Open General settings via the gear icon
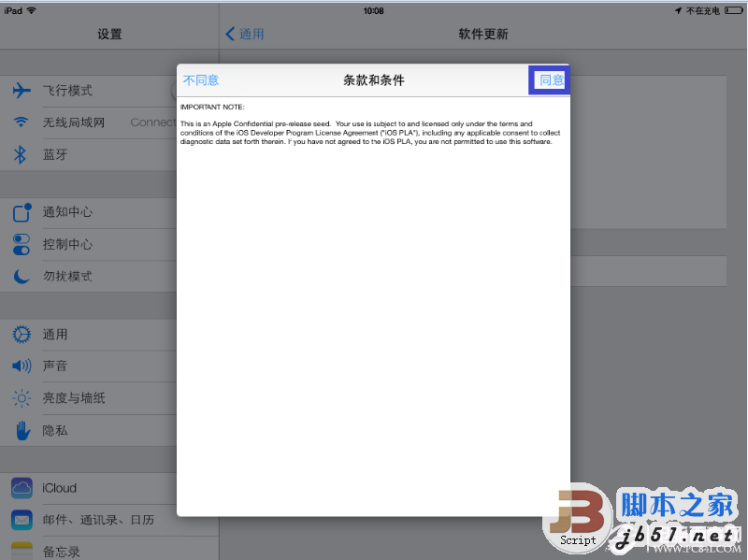 [21, 334]
